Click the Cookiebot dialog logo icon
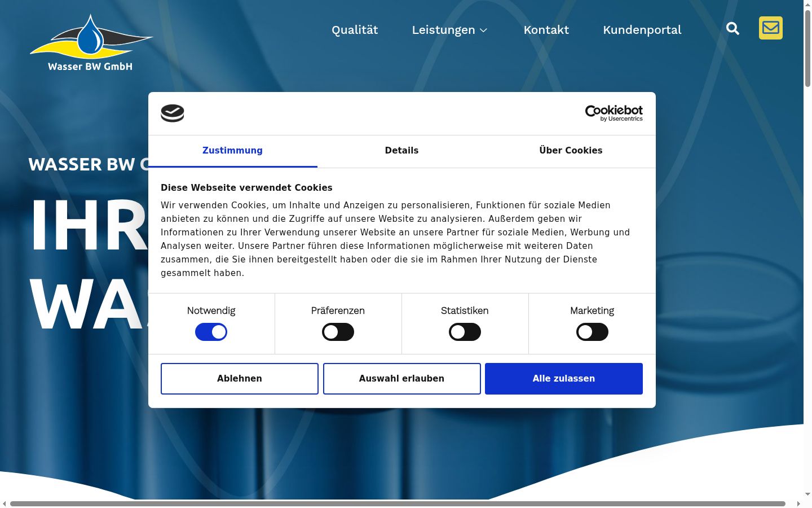The height and width of the screenshot is (508, 812). click(173, 113)
